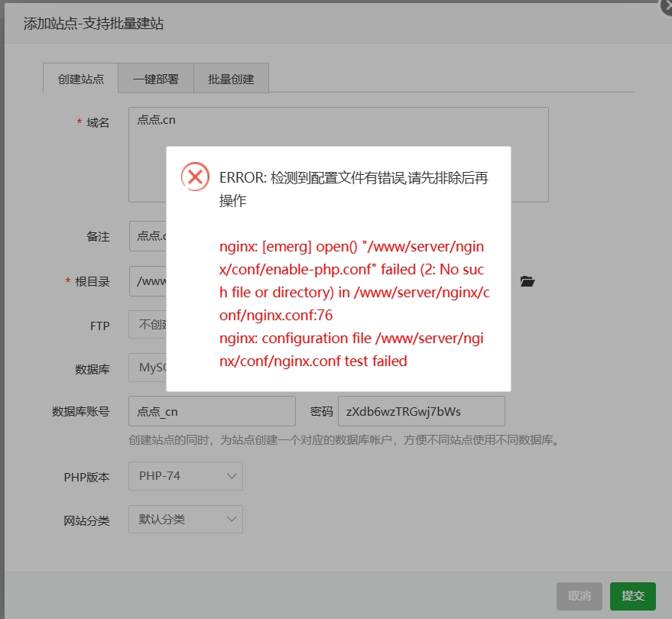
Task: Switch to the 一键部署 tab
Action: coord(156,79)
